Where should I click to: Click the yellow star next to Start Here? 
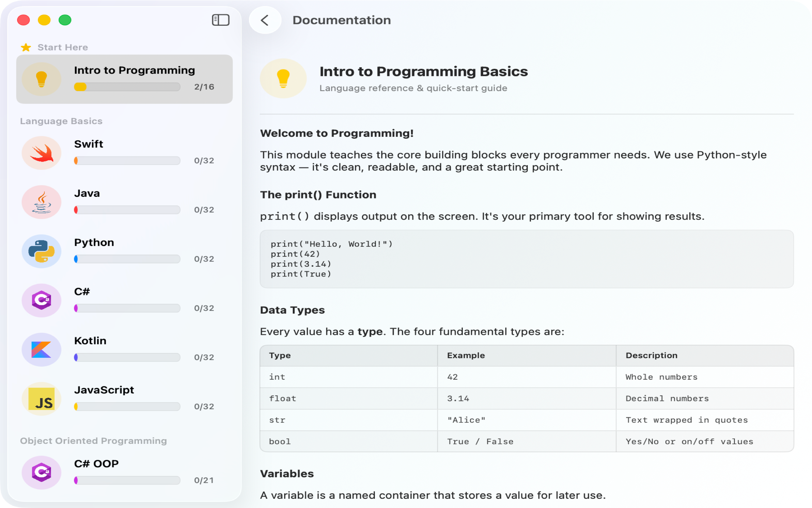point(26,47)
